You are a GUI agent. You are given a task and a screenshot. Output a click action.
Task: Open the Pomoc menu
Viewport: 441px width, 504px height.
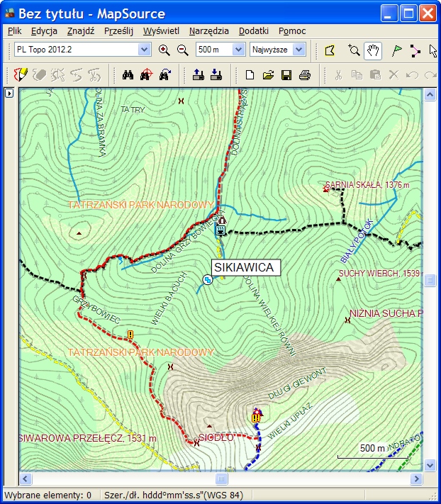pos(292,31)
